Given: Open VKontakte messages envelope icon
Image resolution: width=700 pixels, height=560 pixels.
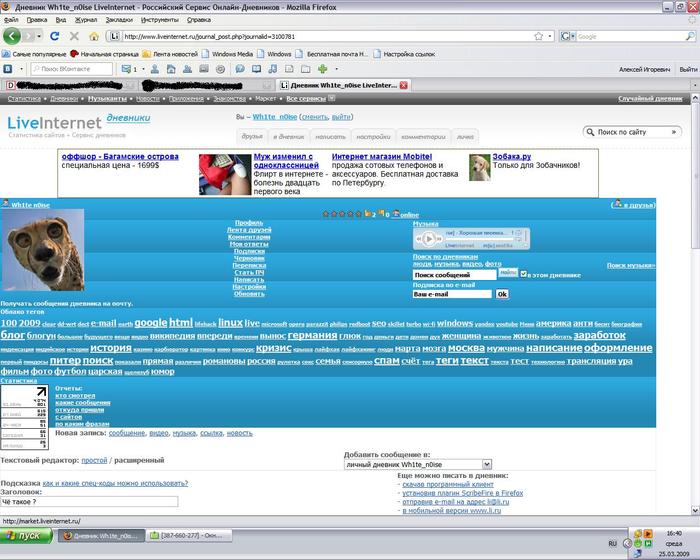Looking at the screenshot, I should 126,69.
